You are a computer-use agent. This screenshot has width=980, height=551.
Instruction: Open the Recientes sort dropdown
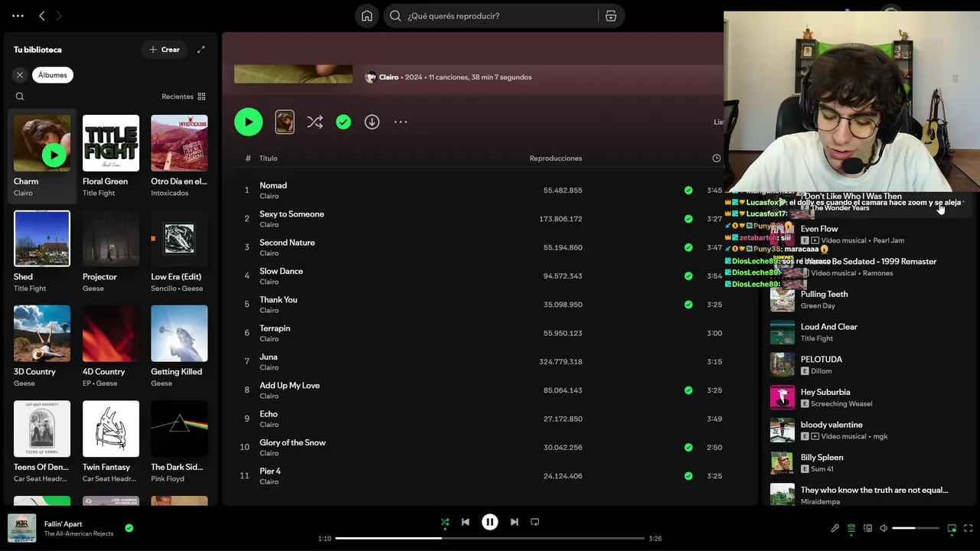click(x=184, y=96)
